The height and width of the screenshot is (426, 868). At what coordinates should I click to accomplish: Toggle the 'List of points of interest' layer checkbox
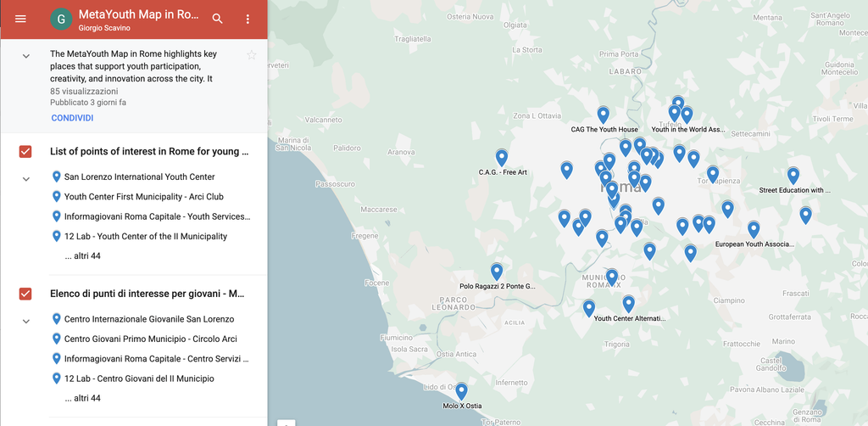click(25, 152)
